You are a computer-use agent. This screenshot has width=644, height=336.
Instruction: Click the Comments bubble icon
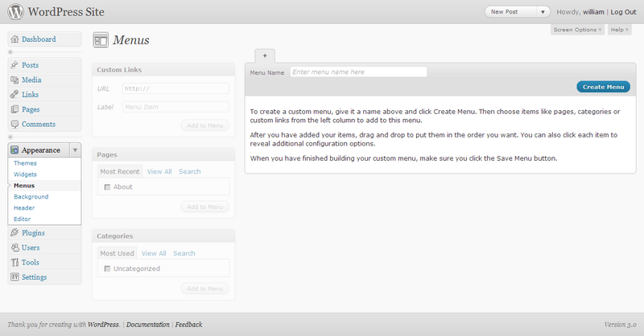[14, 124]
